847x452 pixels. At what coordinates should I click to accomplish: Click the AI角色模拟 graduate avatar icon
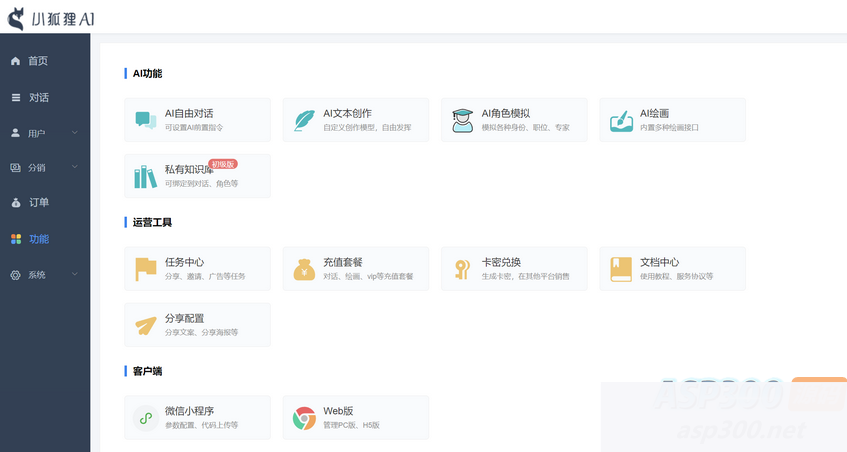click(x=462, y=120)
